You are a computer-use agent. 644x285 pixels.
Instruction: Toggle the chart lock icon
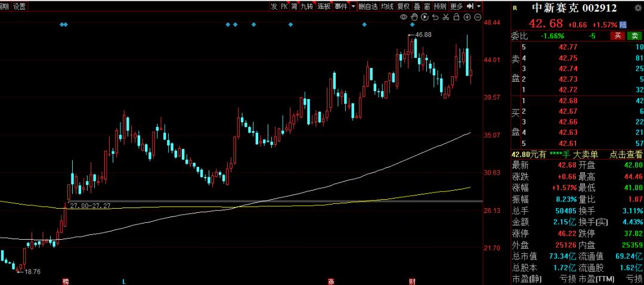(x=457, y=17)
